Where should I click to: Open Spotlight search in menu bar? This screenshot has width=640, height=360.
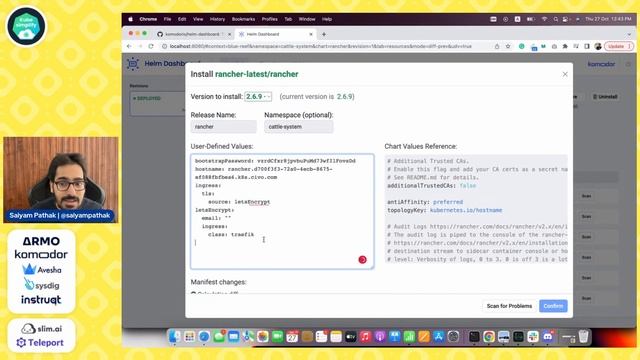[x=556, y=19]
